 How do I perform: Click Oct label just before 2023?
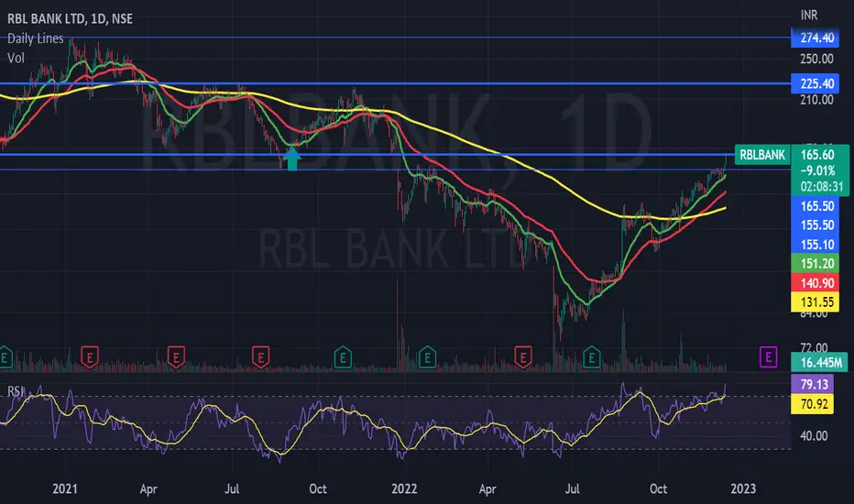(659, 488)
